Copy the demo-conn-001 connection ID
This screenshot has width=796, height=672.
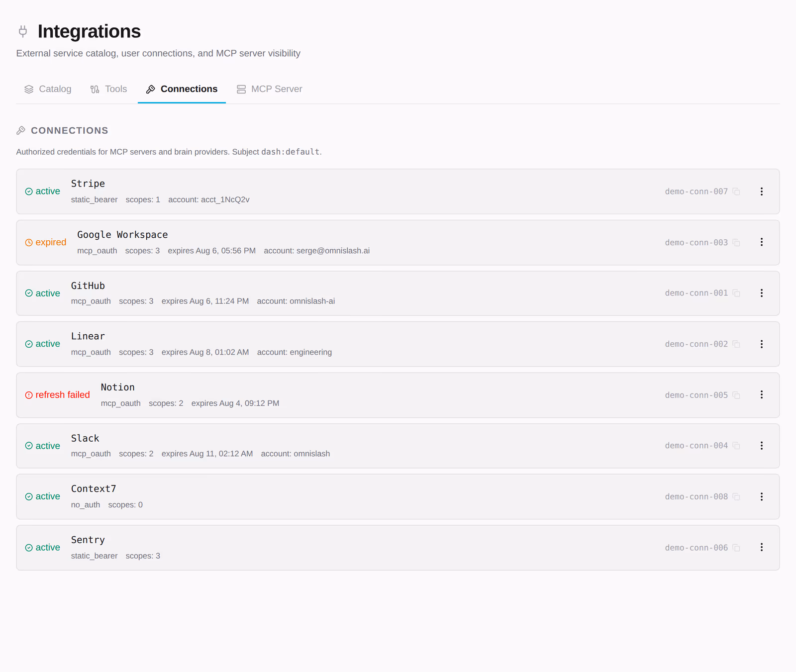point(736,293)
